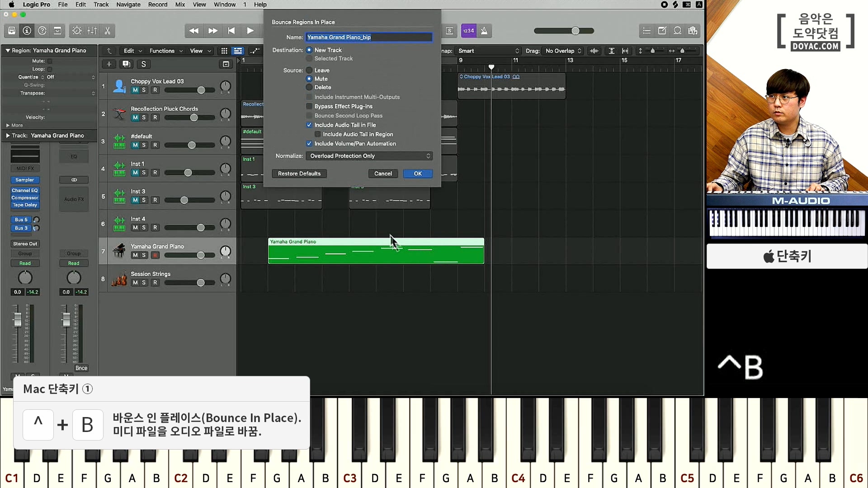Confirm bounce with OK button
The height and width of the screenshot is (488, 868).
(418, 174)
